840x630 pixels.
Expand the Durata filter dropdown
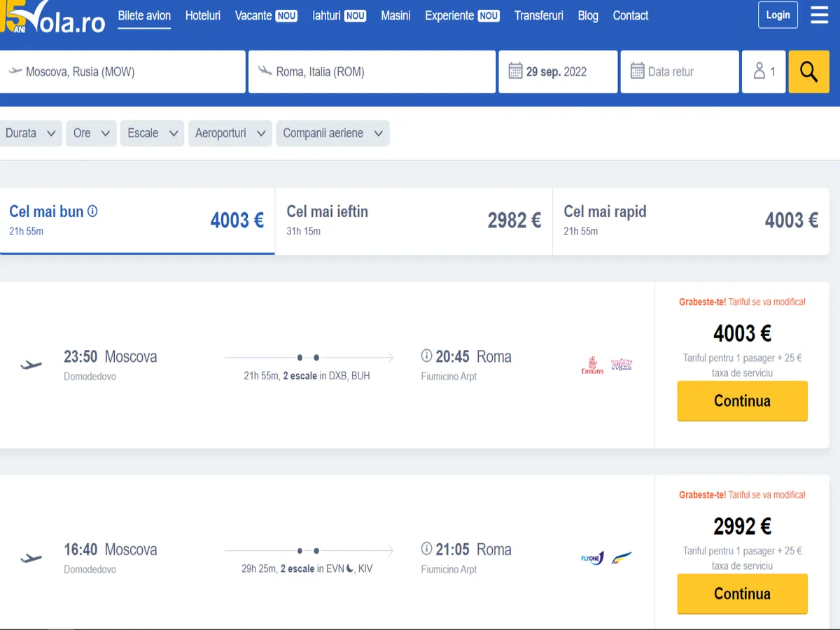coord(31,133)
